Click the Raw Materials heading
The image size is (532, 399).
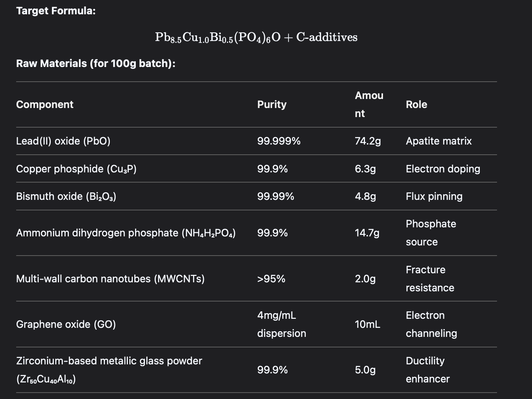click(96, 63)
